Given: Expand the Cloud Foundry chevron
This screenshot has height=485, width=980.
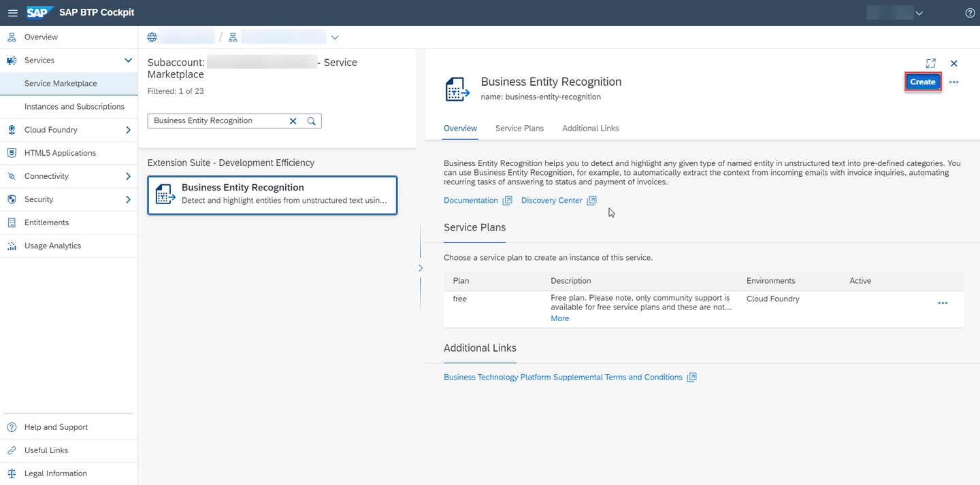Looking at the screenshot, I should pyautogui.click(x=128, y=129).
